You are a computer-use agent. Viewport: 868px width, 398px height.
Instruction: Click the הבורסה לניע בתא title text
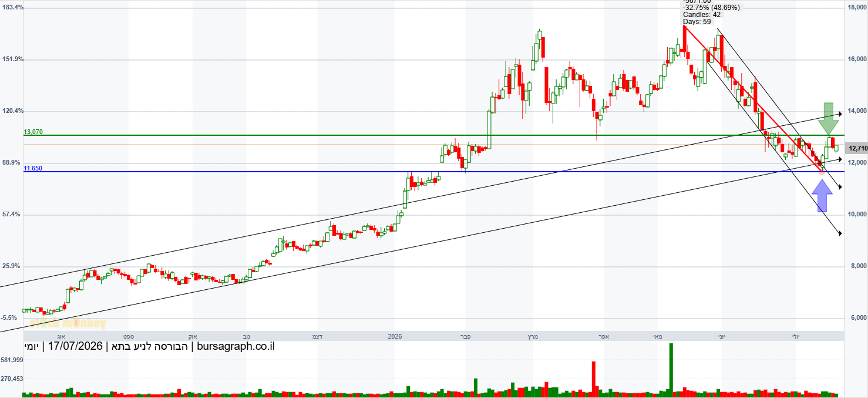pos(149,346)
